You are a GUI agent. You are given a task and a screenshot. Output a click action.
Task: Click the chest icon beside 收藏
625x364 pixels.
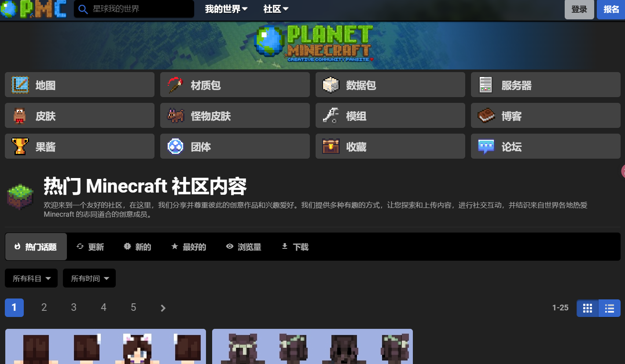(x=331, y=146)
